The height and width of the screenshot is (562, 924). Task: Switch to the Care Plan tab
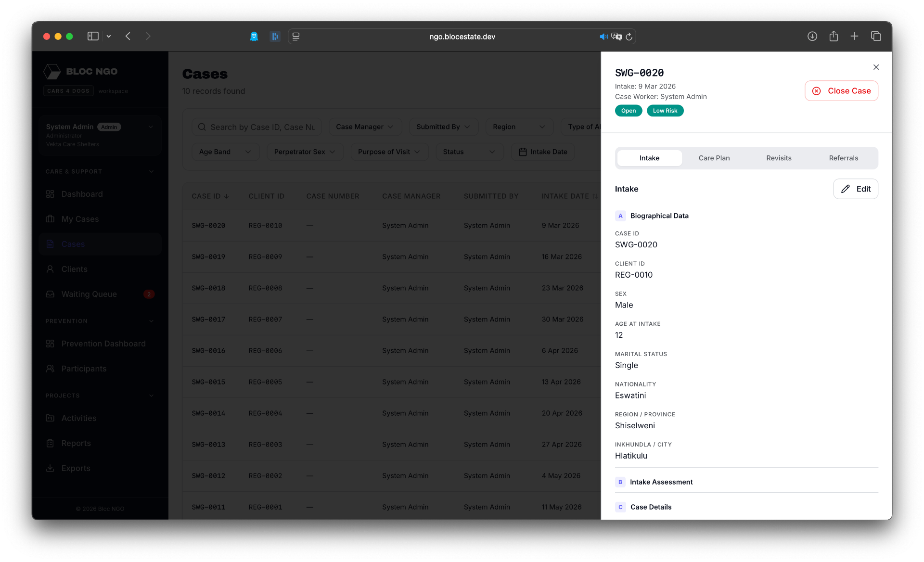point(714,158)
